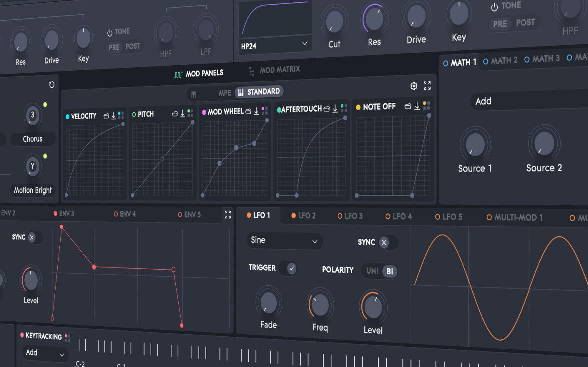This screenshot has width=588, height=367.
Task: Click the Chorus macro label
Action: (x=33, y=139)
